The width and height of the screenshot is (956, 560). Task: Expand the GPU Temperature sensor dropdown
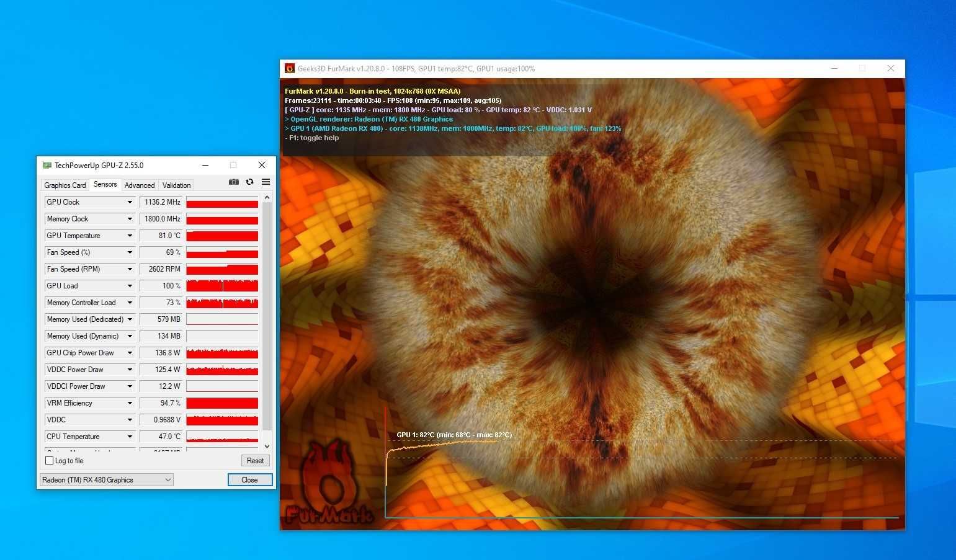click(x=130, y=236)
